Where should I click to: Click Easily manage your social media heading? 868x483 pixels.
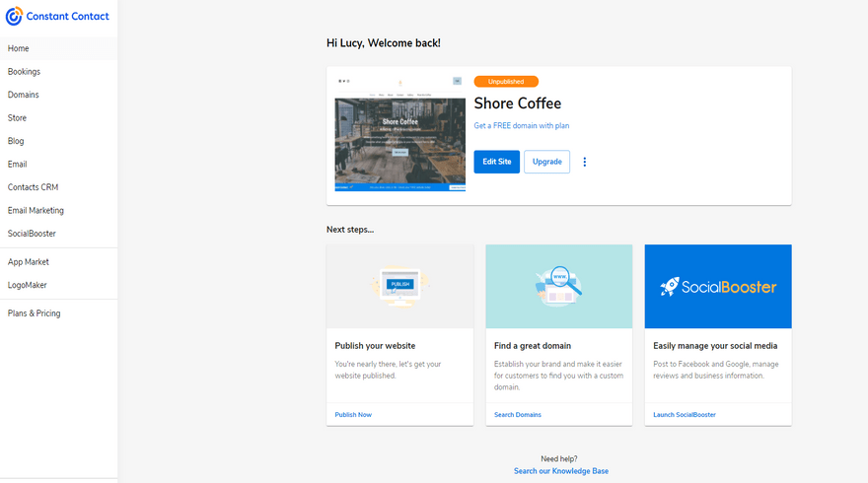pyautogui.click(x=715, y=346)
